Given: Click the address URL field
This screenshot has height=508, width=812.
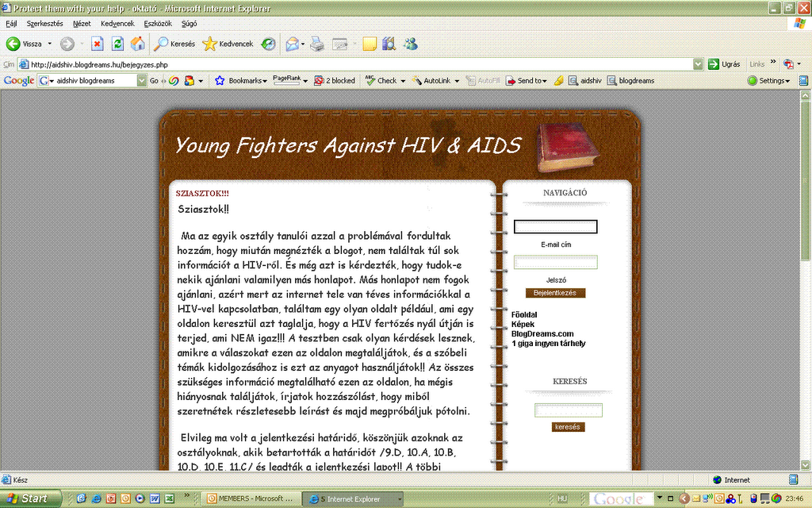Looking at the screenshot, I should pos(360,65).
